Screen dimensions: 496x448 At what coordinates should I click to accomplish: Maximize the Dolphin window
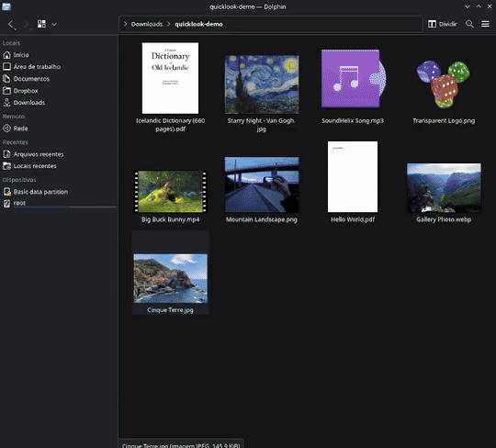(479, 6)
